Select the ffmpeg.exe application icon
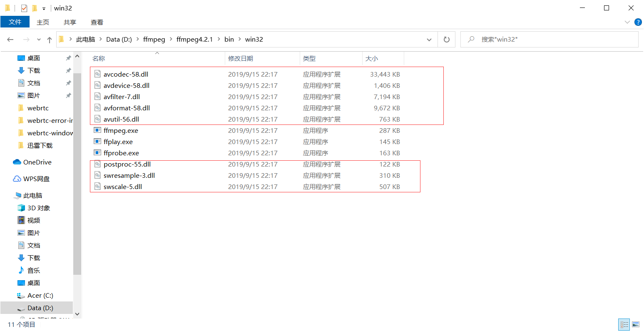This screenshot has width=644, height=331. pyautogui.click(x=97, y=130)
